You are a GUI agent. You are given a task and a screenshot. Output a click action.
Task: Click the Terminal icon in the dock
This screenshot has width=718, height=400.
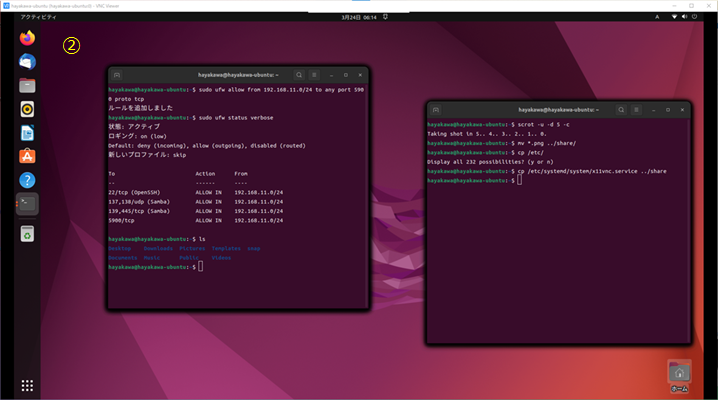pyautogui.click(x=27, y=203)
